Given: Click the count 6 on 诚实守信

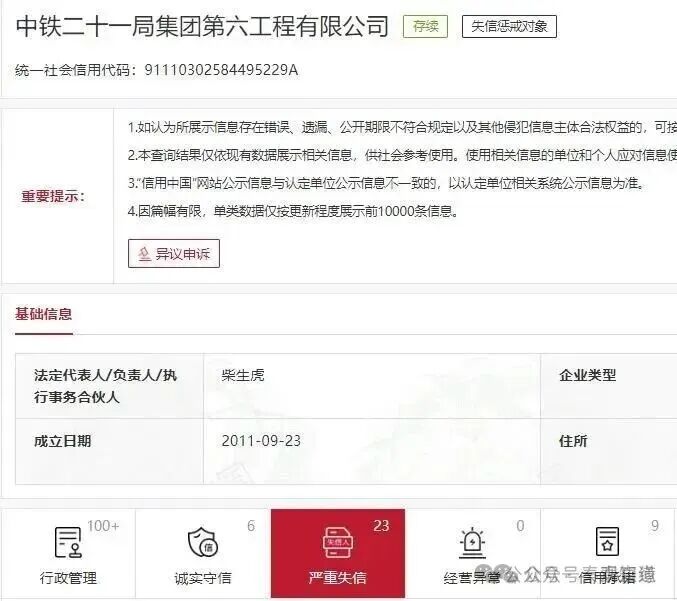Looking at the screenshot, I should pos(251,525).
